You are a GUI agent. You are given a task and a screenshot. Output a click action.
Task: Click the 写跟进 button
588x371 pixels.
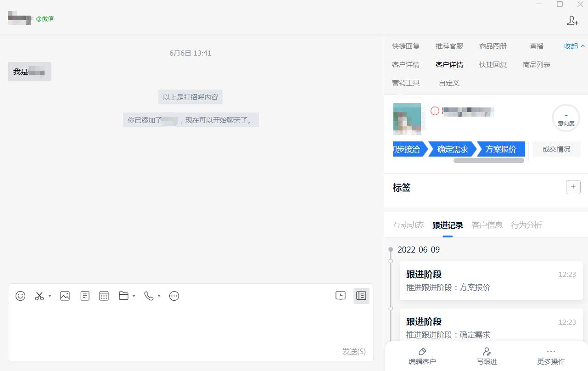coord(487,356)
